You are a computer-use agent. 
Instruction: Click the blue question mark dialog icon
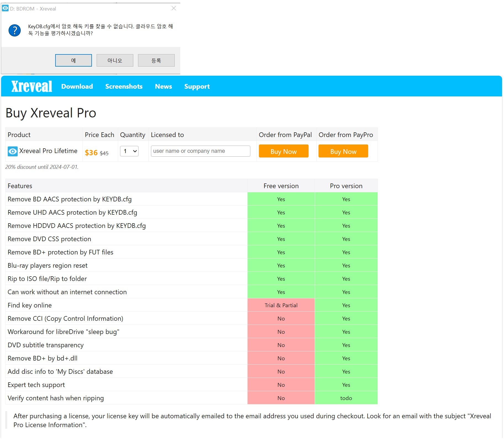tap(15, 30)
